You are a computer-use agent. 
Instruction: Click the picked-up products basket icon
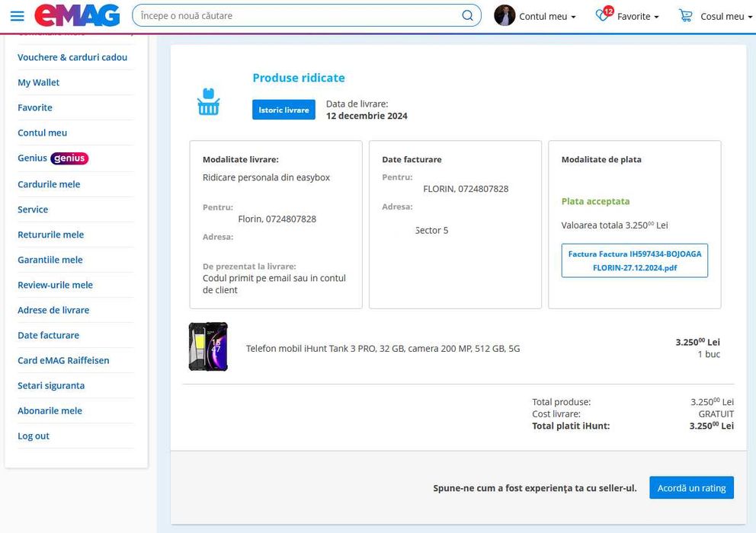click(x=208, y=102)
